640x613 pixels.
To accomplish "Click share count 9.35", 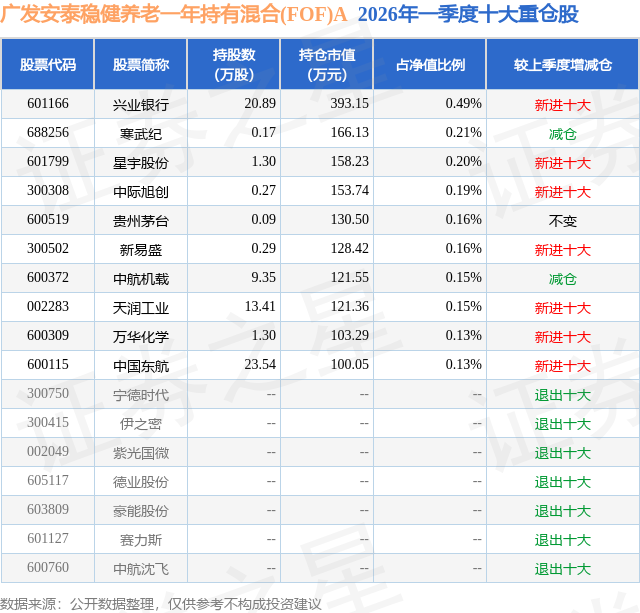I will [x=263, y=278].
